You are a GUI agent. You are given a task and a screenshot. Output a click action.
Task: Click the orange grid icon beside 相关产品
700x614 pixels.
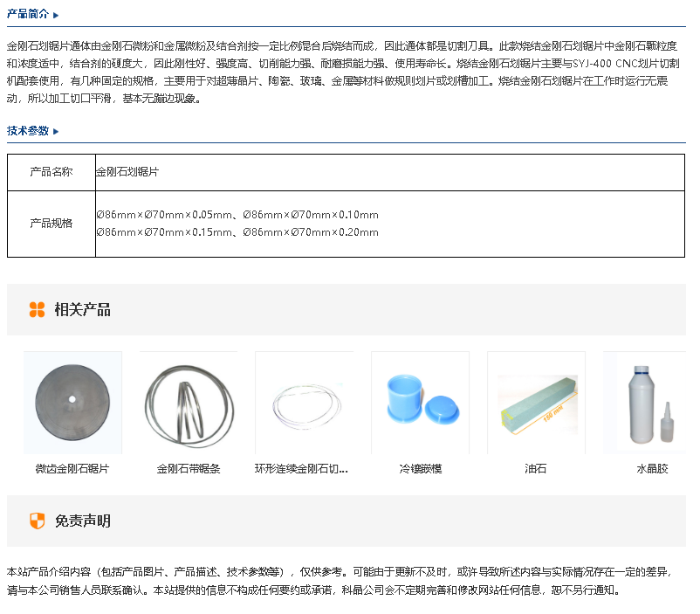tap(37, 309)
